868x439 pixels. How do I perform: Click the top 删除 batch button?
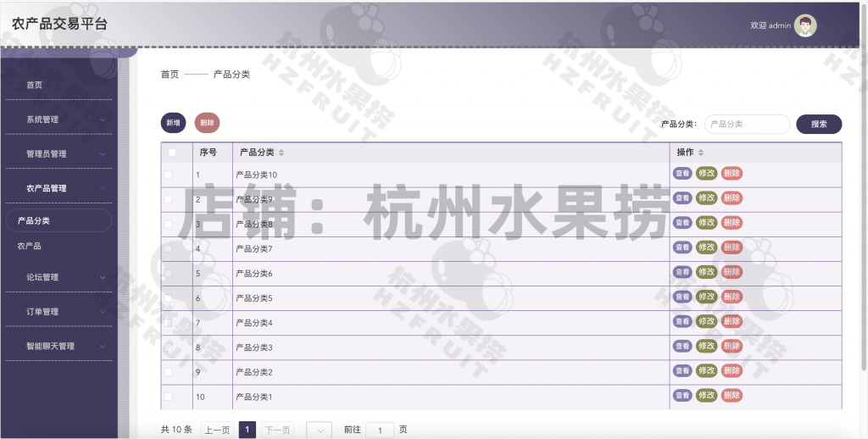pyautogui.click(x=207, y=123)
